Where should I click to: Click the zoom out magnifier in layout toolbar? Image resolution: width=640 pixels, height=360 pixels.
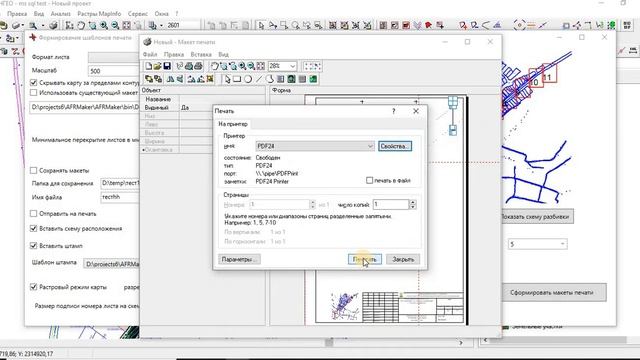coord(251,66)
